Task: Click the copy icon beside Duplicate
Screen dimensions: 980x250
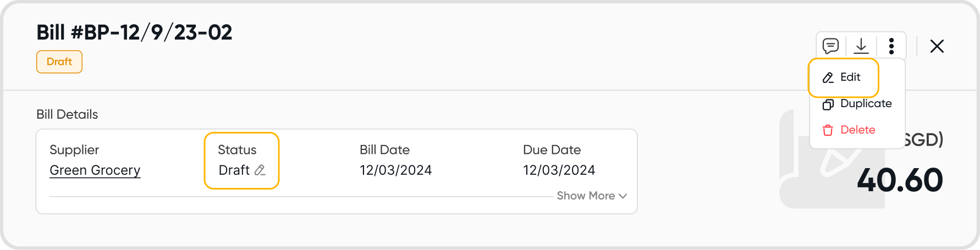Action: pyautogui.click(x=828, y=104)
